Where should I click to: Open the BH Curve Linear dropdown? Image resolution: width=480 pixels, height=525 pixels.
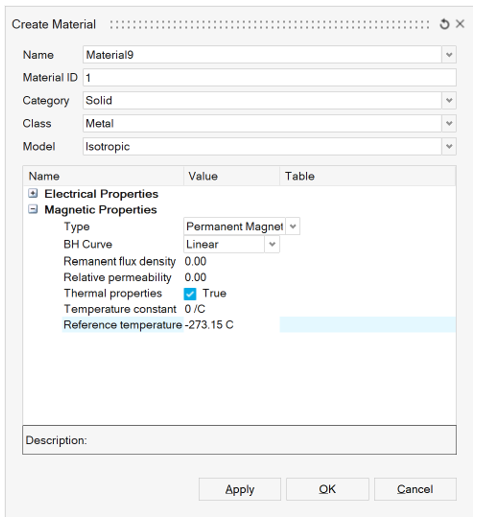coord(272,244)
